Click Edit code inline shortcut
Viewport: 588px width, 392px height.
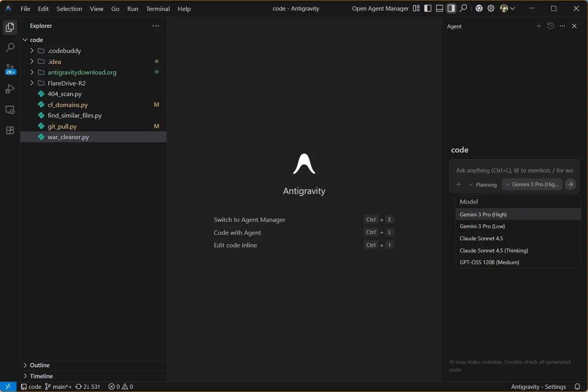(235, 245)
